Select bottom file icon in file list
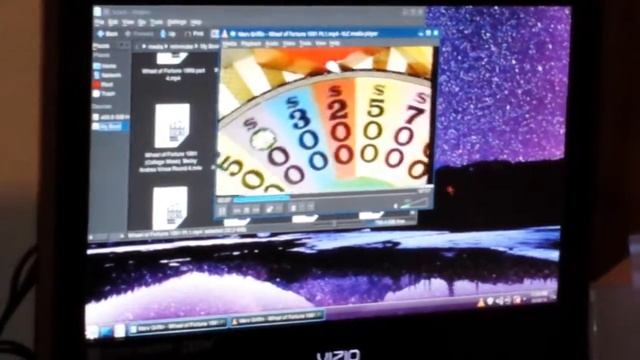Screen dimensions: 640x360 (170, 207)
